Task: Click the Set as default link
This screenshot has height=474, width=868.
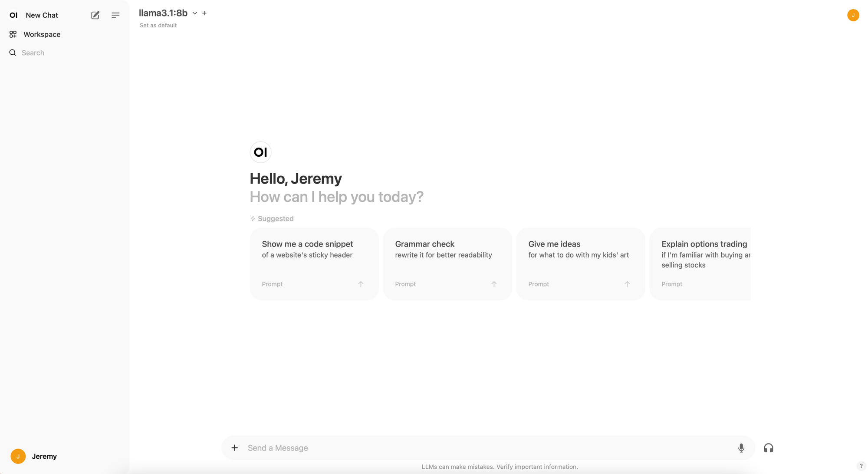Action: click(x=158, y=25)
